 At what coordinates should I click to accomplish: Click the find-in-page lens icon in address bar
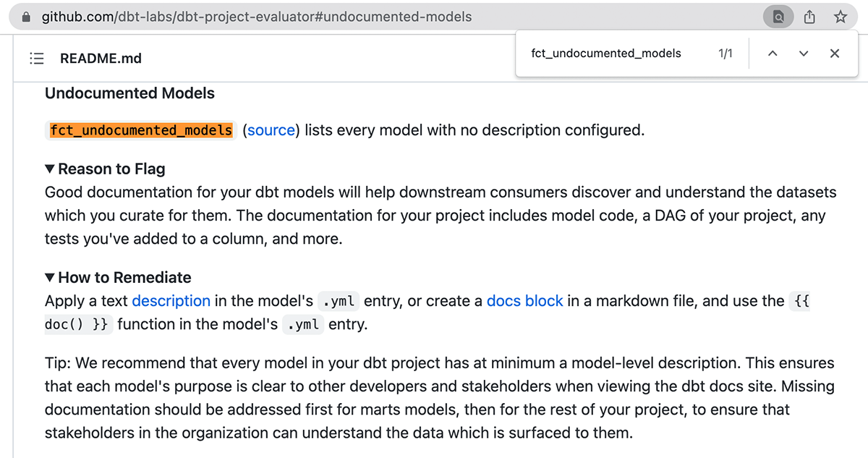click(778, 17)
